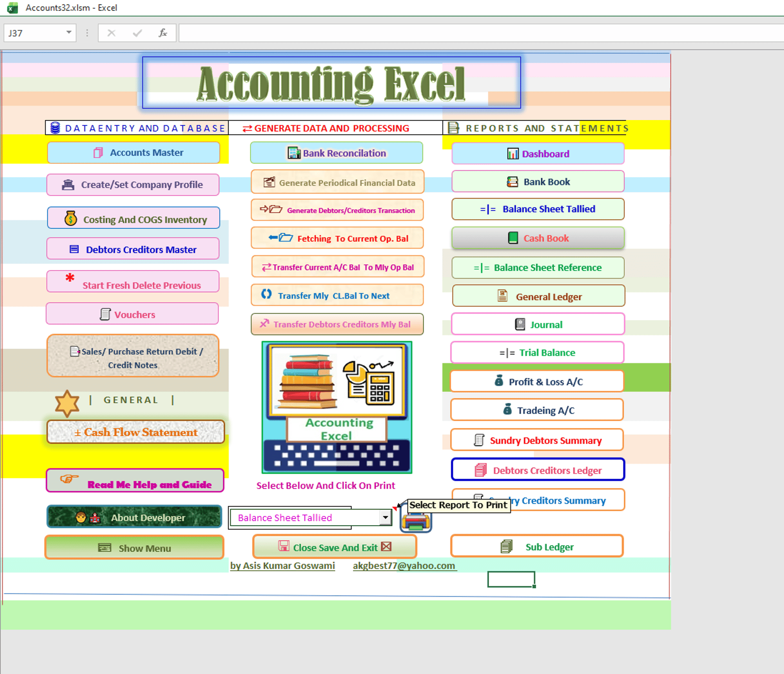The image size is (784, 674).
Task: Expand the Name Box dropdown arrow
Action: (69, 33)
